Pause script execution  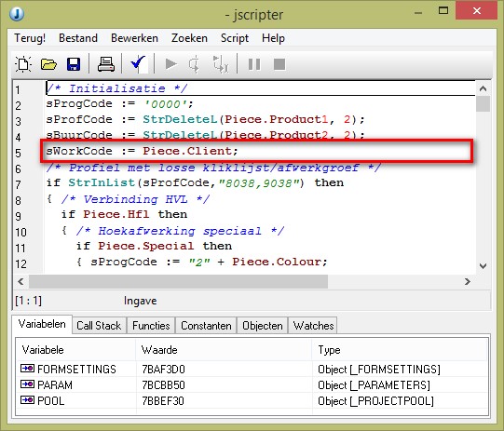[x=254, y=64]
